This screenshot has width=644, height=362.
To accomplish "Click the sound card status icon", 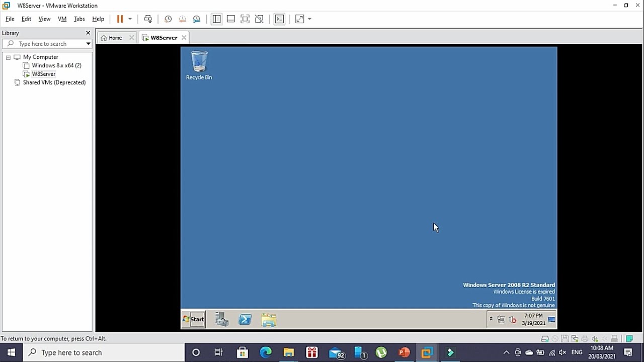I will 595,339.
